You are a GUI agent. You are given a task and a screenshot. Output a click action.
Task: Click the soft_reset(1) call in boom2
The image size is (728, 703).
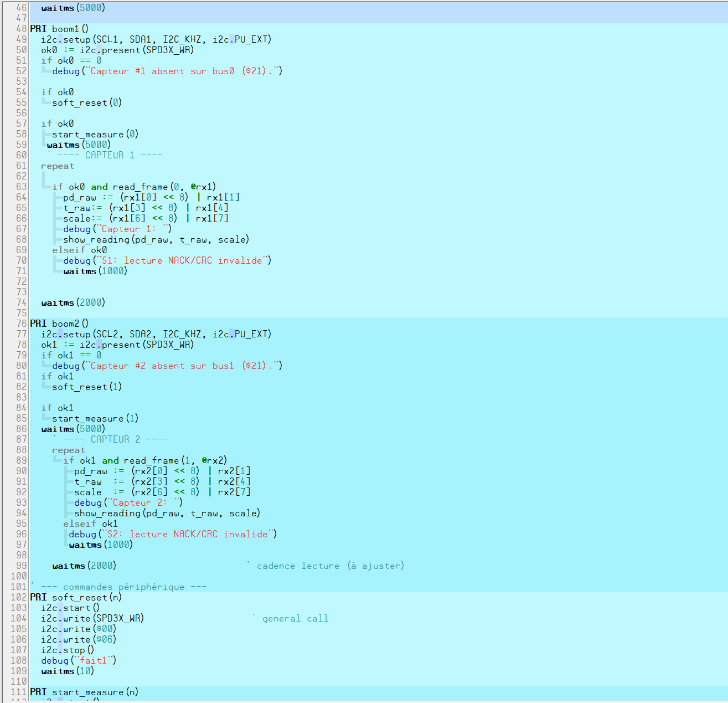click(87, 387)
